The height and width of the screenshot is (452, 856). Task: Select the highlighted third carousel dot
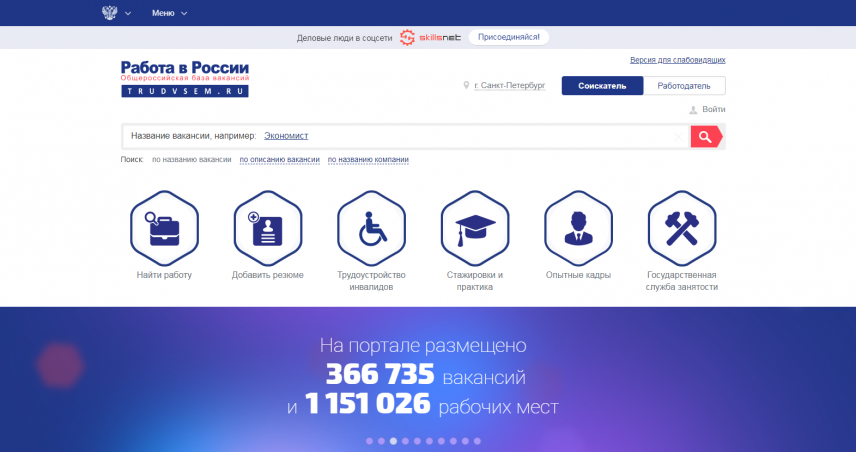click(x=394, y=441)
